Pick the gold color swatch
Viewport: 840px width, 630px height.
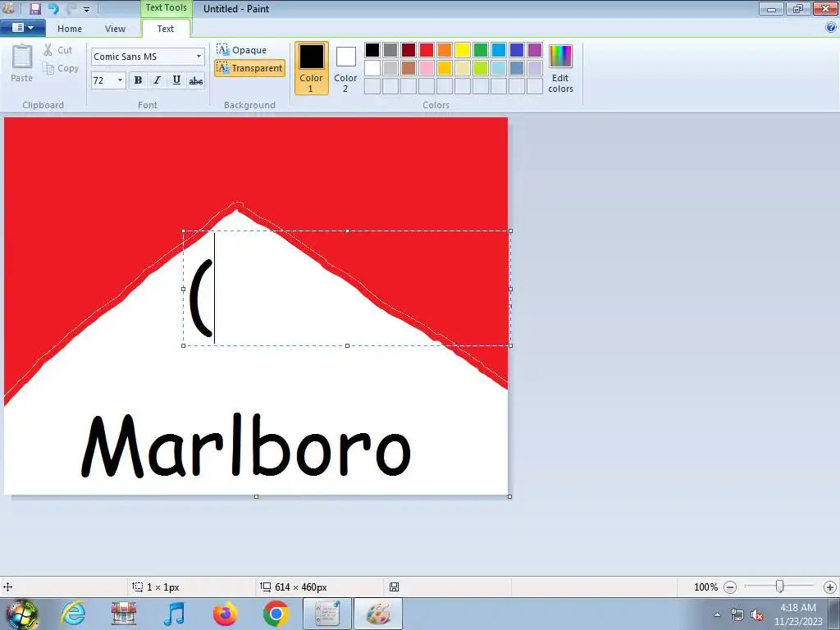coord(445,68)
